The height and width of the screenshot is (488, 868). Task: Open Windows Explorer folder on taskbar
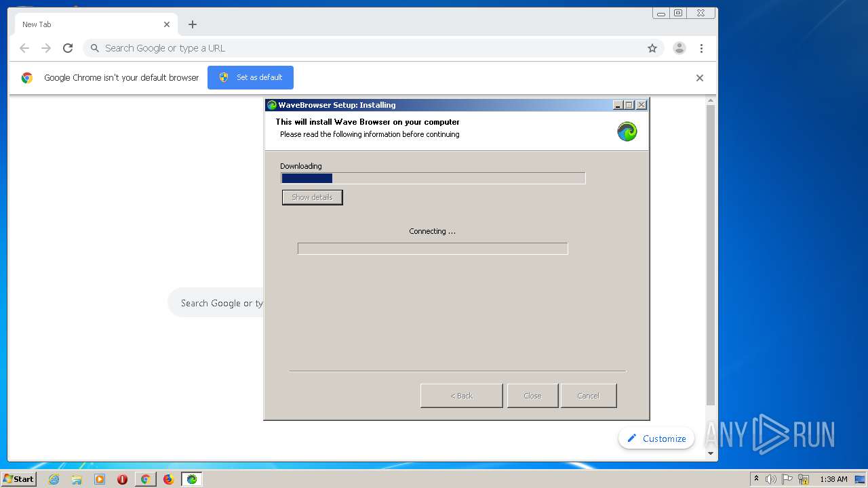pyautogui.click(x=77, y=479)
